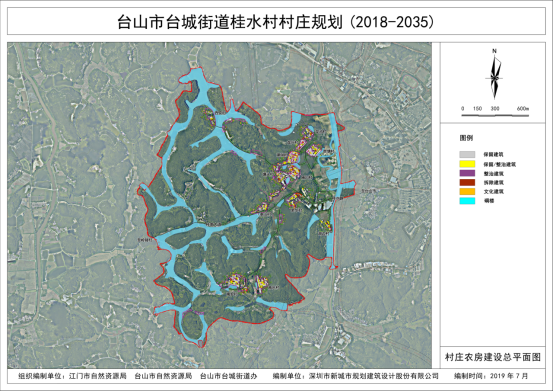The height and width of the screenshot is (391, 554).
Task: Click the 600m label on scale bar
Action: [x=523, y=109]
